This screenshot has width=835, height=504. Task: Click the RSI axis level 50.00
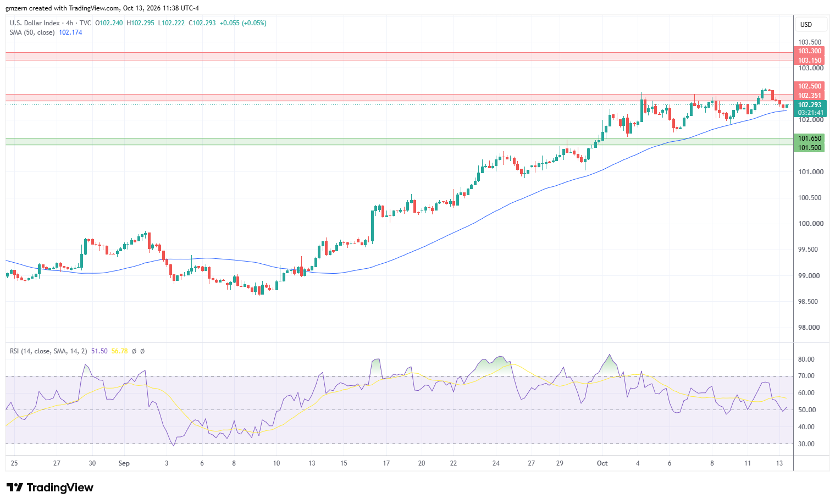[x=806, y=410]
